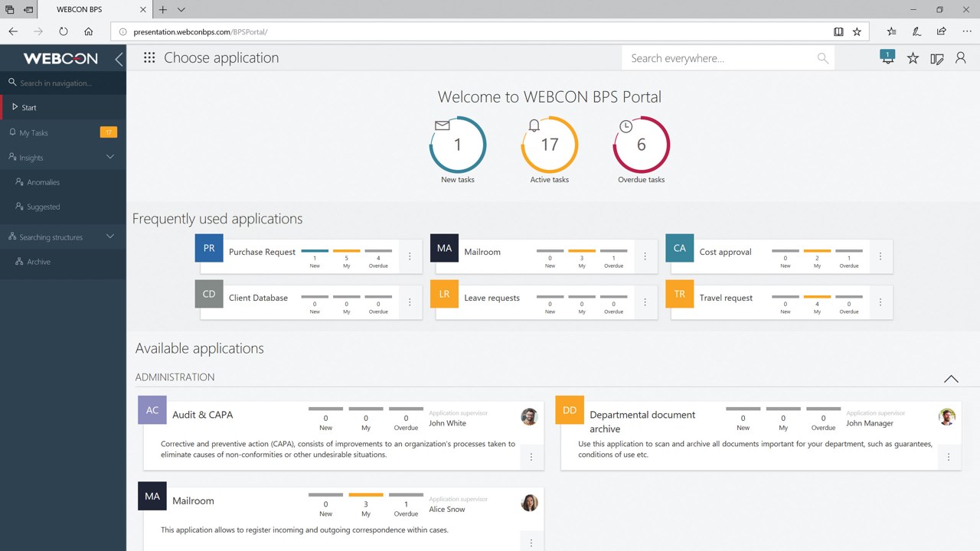Go to browser home page icon
This screenshot has height=551, width=980.
point(89,31)
